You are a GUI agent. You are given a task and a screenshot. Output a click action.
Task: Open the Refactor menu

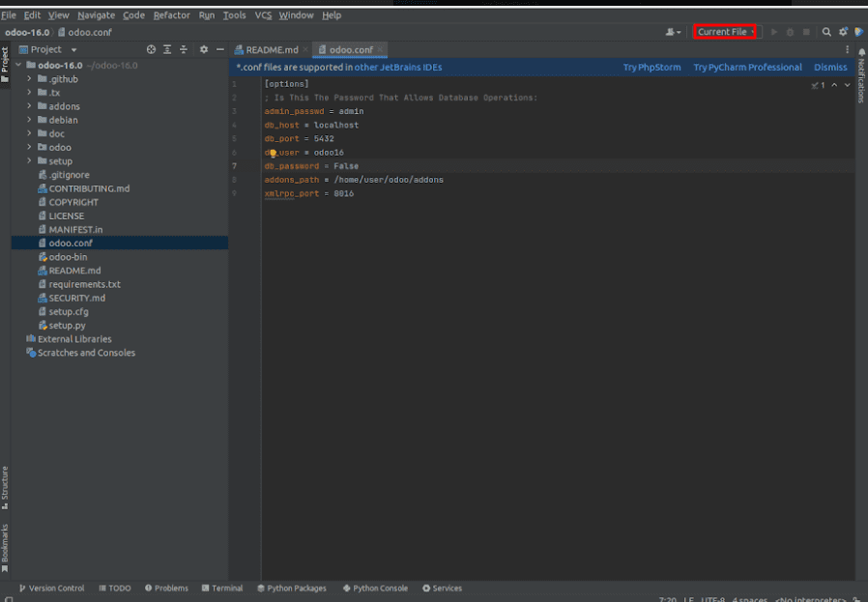coord(172,15)
